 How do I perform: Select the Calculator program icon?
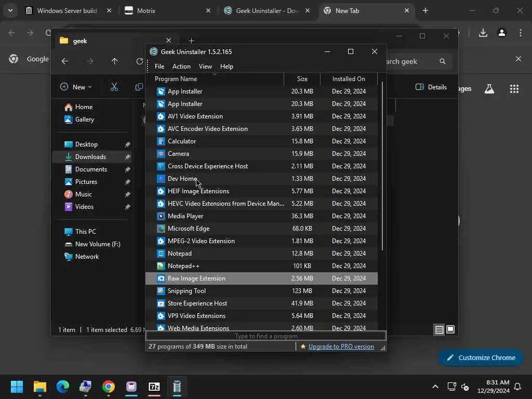tap(161, 141)
